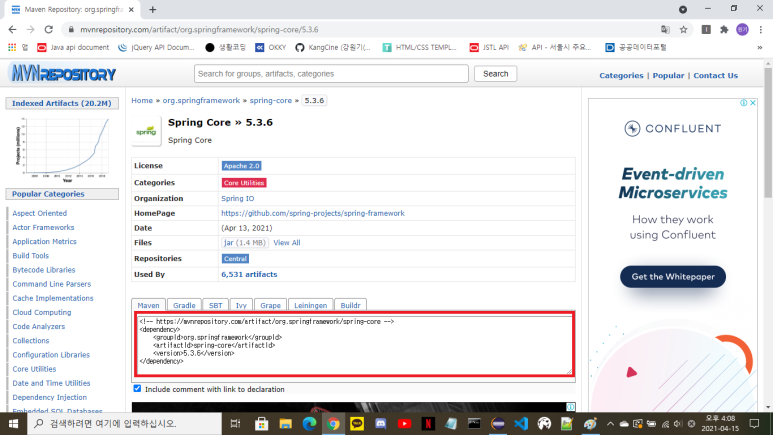The height and width of the screenshot is (435, 773).
Task: Click the Apache 2.0 license badge
Action: click(x=242, y=166)
